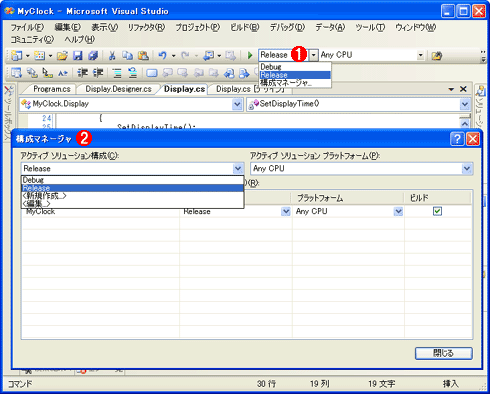The width and height of the screenshot is (490, 394).
Task: Click the New Project toolbar icon
Action: 16,55
